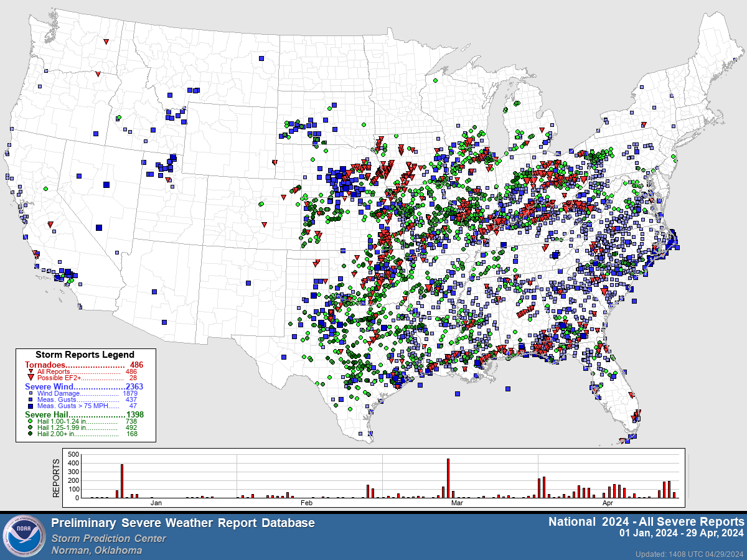Viewport: 747px width, 560px height.
Task: Click the Feb label on the reports chart
Action: click(x=307, y=503)
